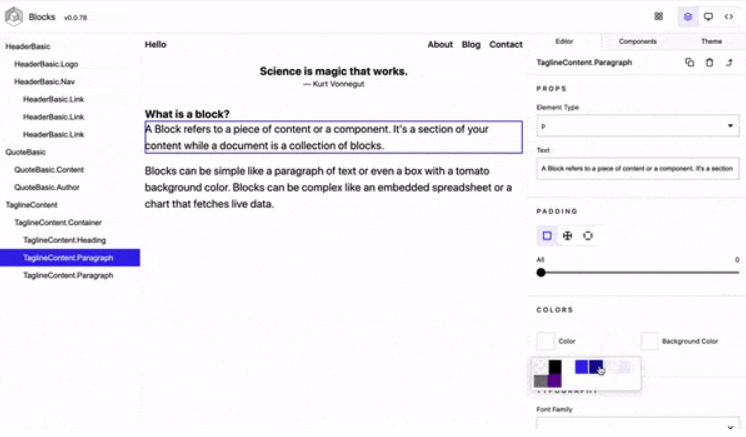Pick the pale lavender palette swatch
This screenshot has height=437, width=746.
tap(624, 367)
